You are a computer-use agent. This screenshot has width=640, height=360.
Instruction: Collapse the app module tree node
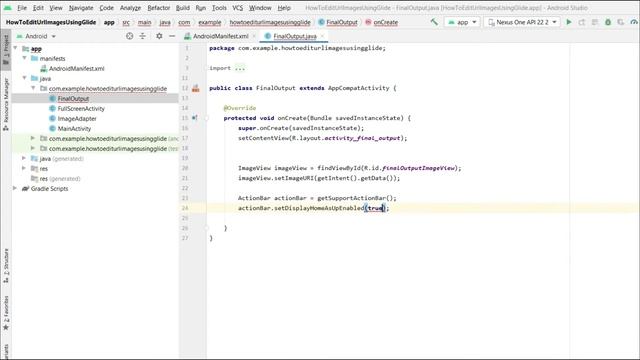16,48
